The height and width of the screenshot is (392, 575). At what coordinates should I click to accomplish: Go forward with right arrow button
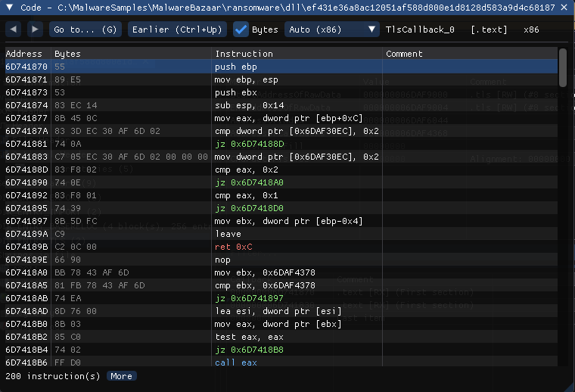[x=36, y=30]
